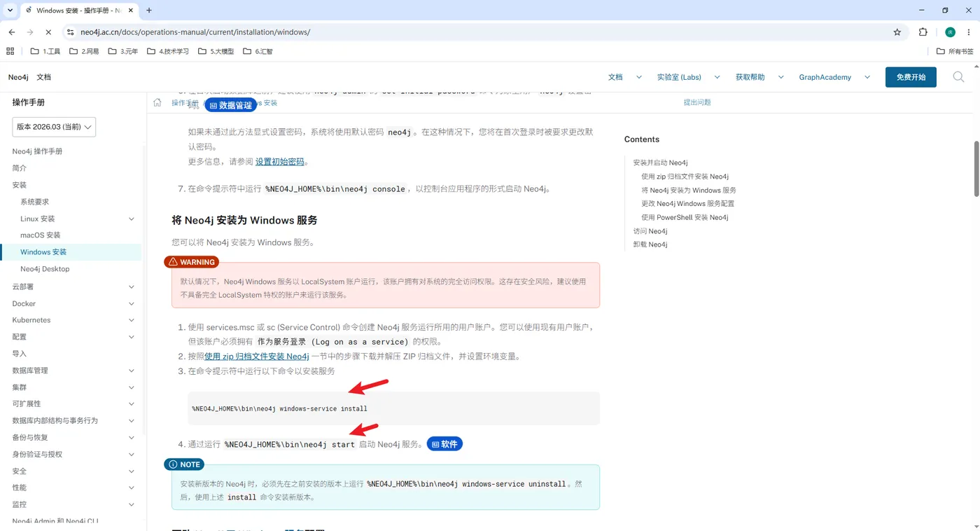Open the browser extensions puzzle icon
The height and width of the screenshot is (531, 980).
(x=923, y=32)
